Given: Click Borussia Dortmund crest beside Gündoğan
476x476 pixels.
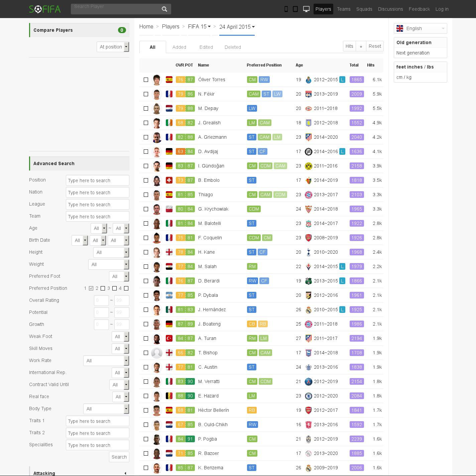Looking at the screenshot, I should [308, 166].
